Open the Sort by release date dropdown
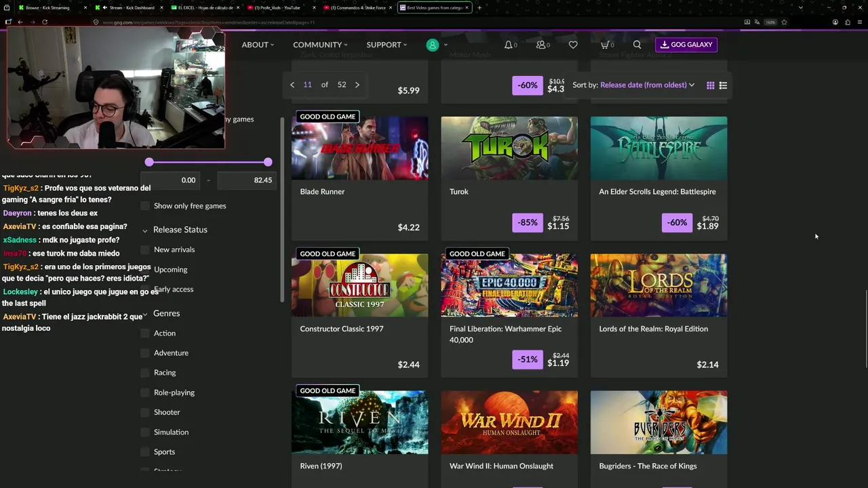868x488 pixels. point(647,85)
